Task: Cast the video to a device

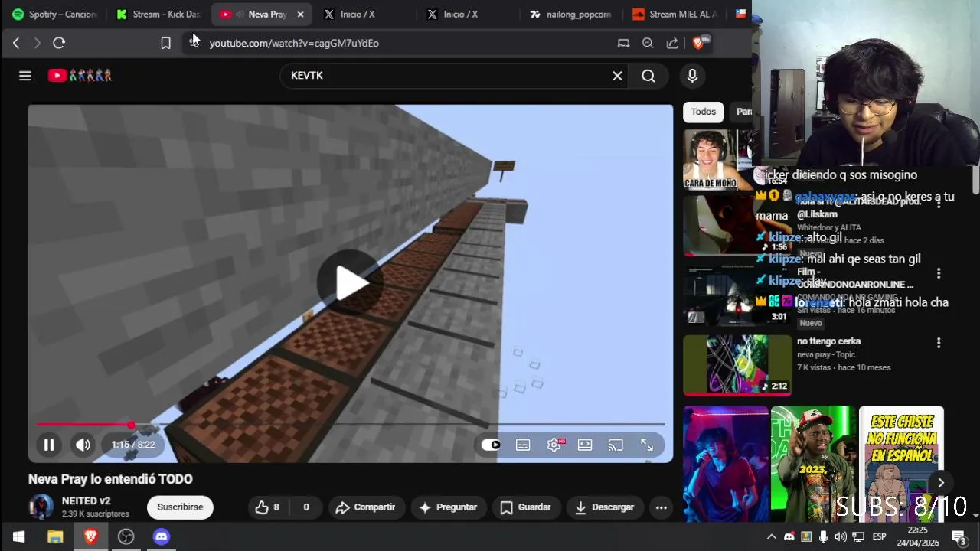Action: (616, 445)
